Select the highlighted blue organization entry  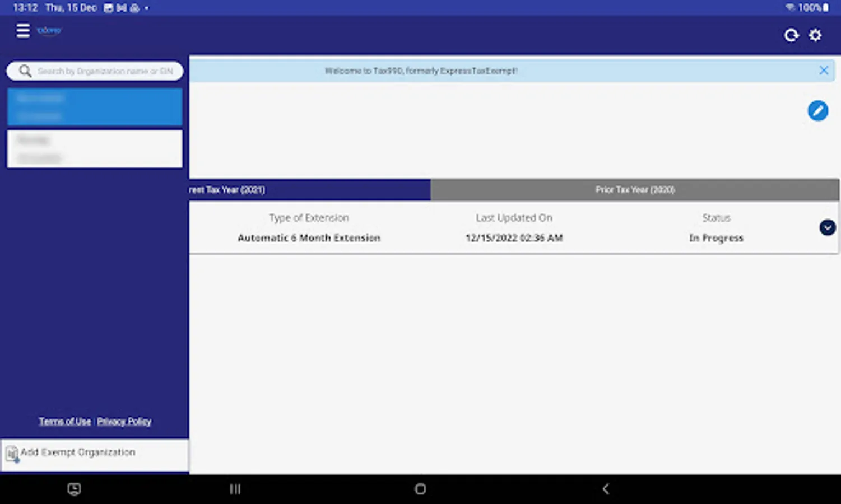(x=95, y=107)
